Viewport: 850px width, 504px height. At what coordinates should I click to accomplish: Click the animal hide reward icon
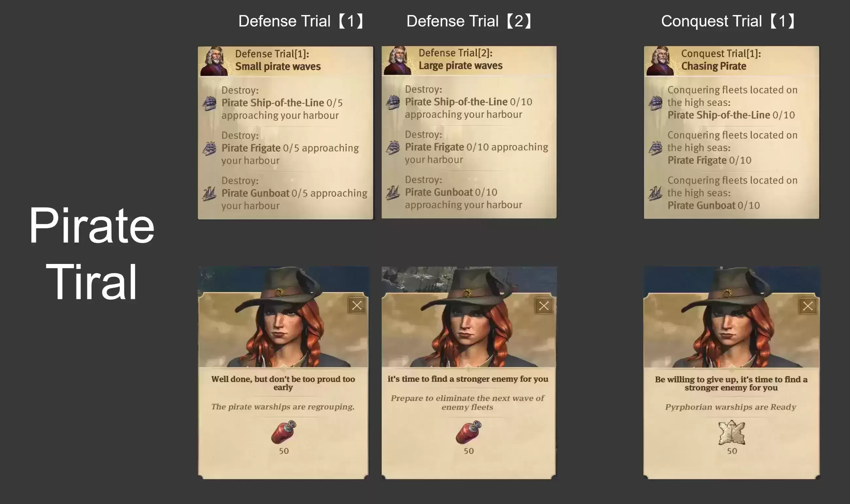coord(732,432)
